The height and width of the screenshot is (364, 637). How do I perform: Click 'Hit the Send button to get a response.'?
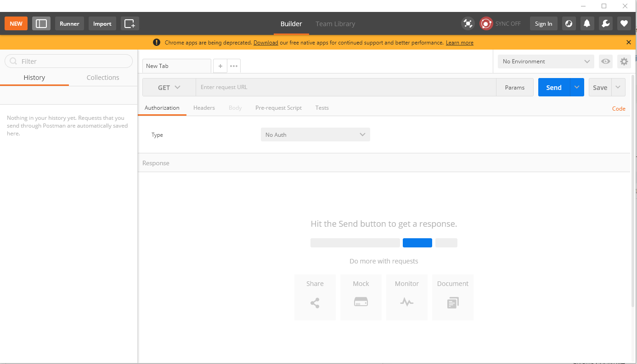384,224
